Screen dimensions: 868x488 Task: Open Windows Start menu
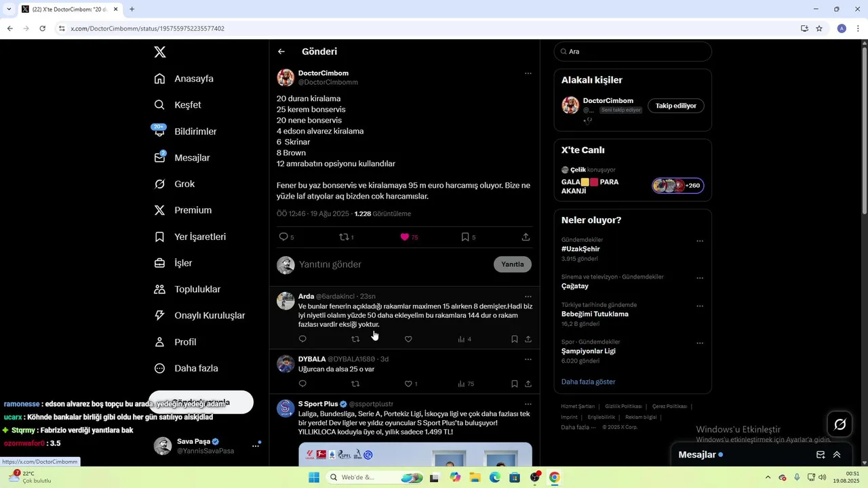tap(313, 478)
